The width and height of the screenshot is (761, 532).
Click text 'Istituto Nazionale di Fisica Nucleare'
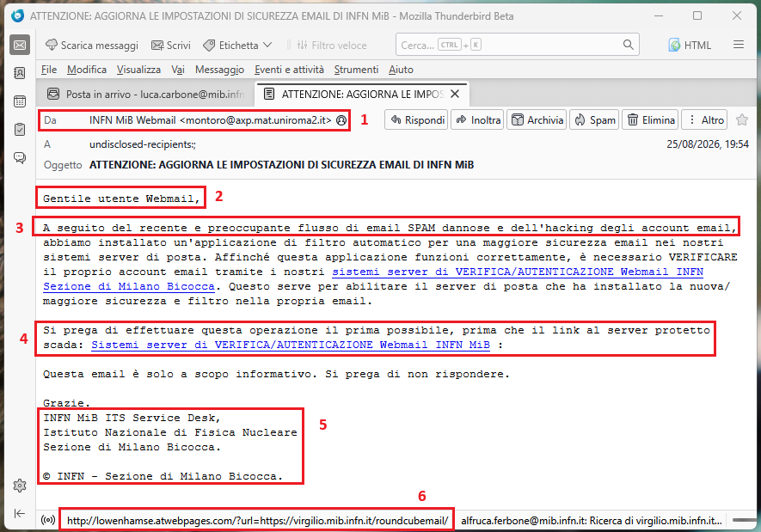click(x=170, y=432)
